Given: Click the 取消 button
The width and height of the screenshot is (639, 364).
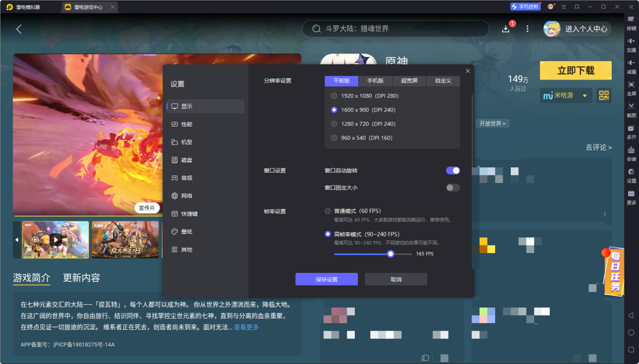Looking at the screenshot, I should click(396, 279).
